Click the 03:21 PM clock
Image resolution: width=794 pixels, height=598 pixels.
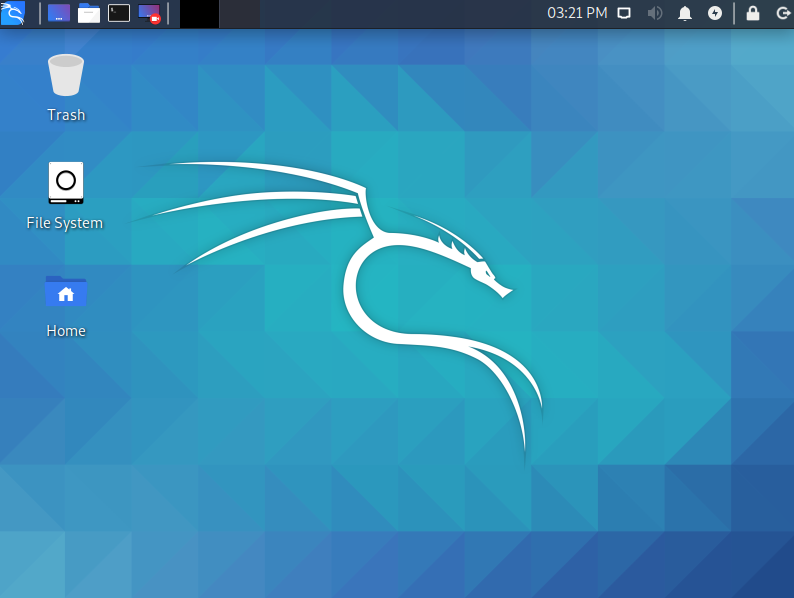tap(577, 13)
